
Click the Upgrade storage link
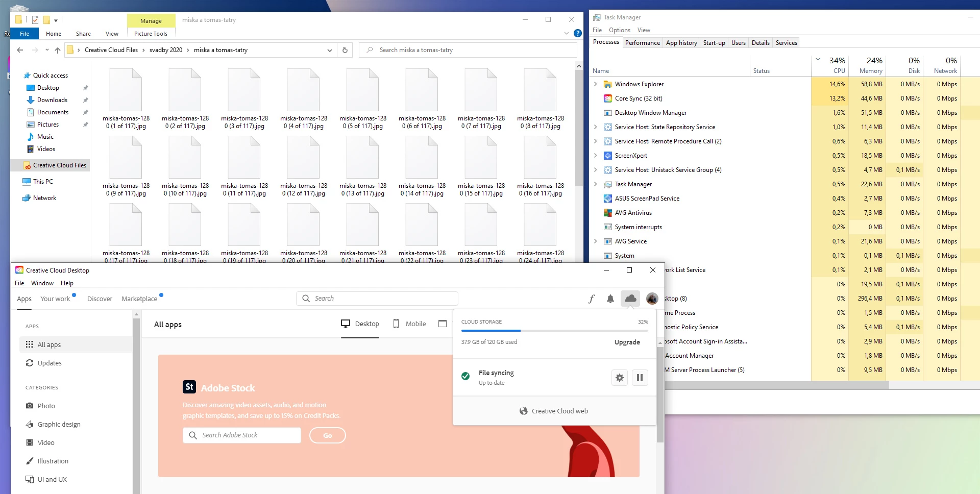click(627, 342)
